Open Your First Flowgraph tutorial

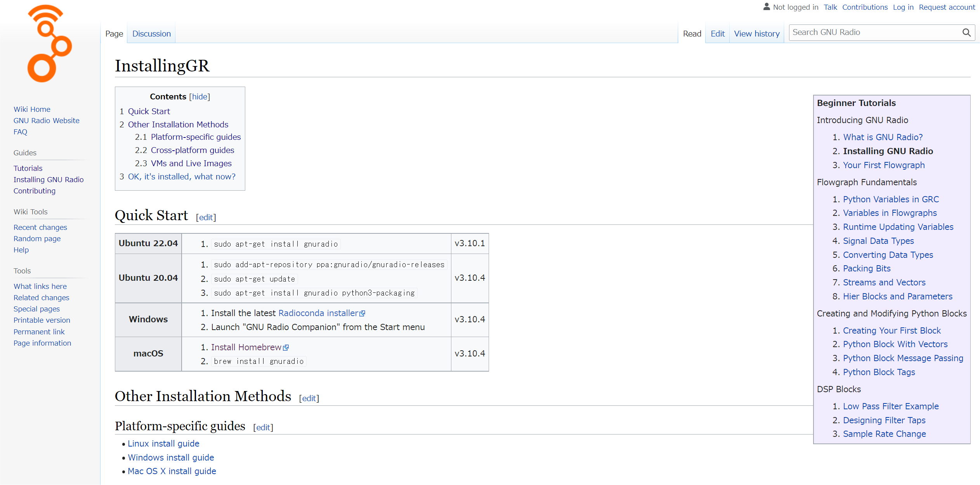(x=883, y=165)
